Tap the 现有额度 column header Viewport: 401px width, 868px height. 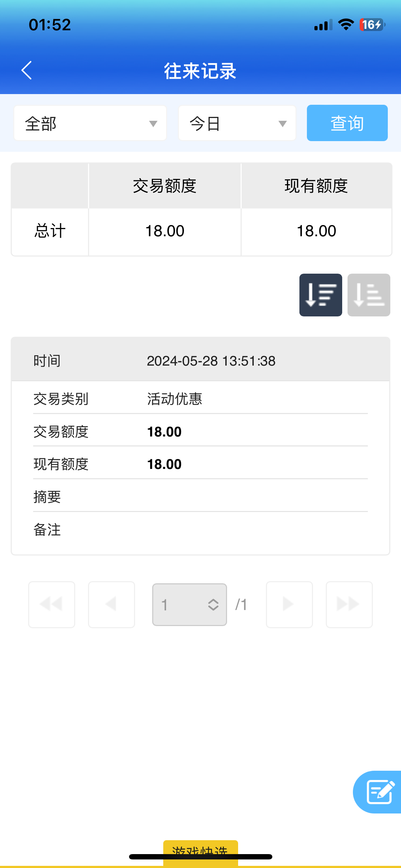tap(316, 186)
